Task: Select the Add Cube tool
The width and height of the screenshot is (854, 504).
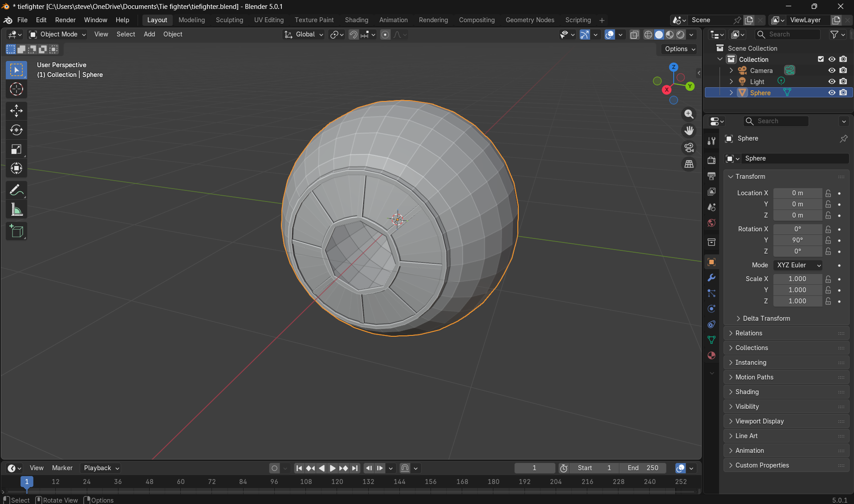Action: click(x=16, y=231)
